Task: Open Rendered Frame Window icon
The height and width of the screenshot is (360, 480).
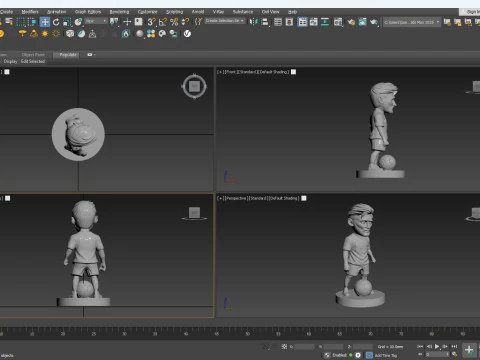Action: tap(362, 22)
